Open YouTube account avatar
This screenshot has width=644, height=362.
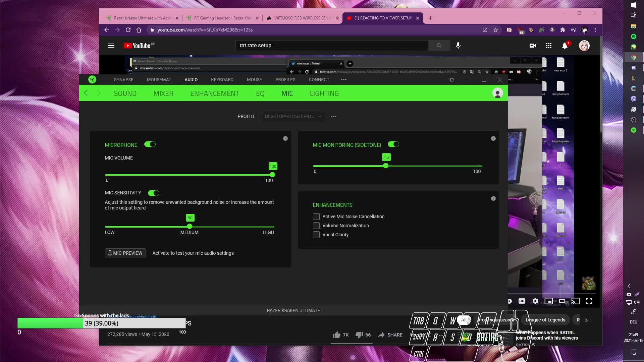point(584,46)
